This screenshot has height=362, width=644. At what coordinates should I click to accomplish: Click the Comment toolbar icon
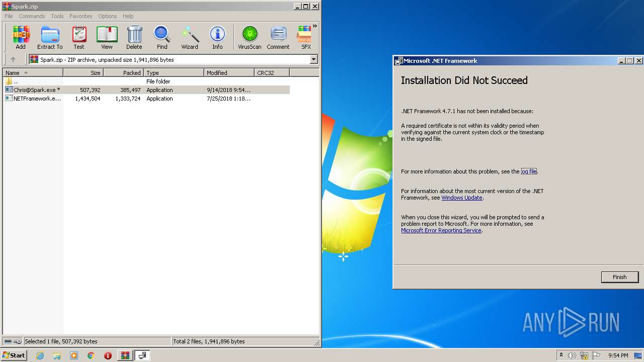coord(278,38)
